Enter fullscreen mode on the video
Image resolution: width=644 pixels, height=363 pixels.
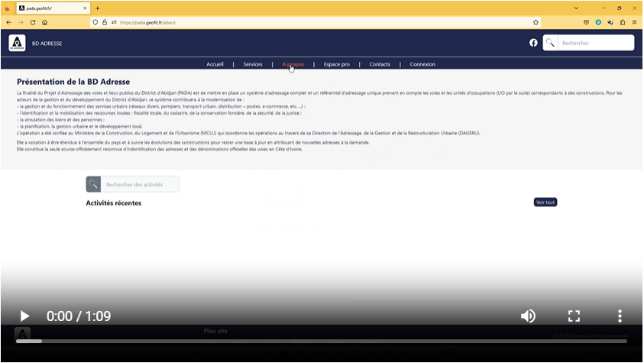574,316
